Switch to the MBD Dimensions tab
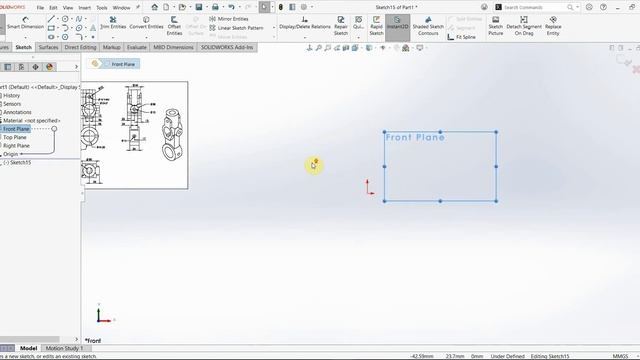This screenshot has width=640, height=360. pyautogui.click(x=173, y=47)
